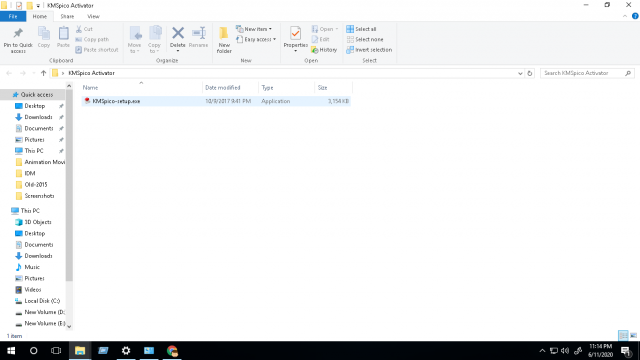Sort by the Type column header
640x360 pixels.
[x=287, y=88]
